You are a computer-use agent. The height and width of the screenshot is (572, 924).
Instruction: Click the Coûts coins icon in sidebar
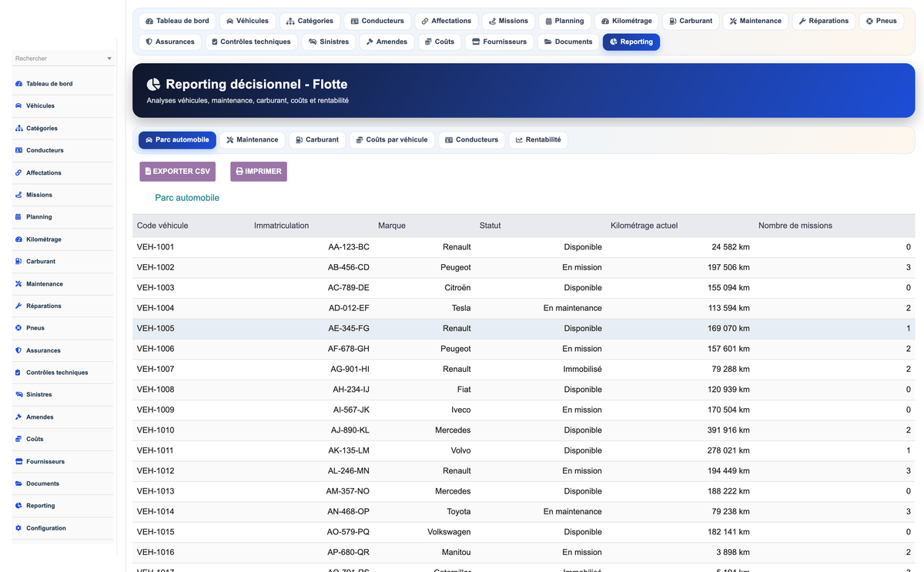[18, 439]
